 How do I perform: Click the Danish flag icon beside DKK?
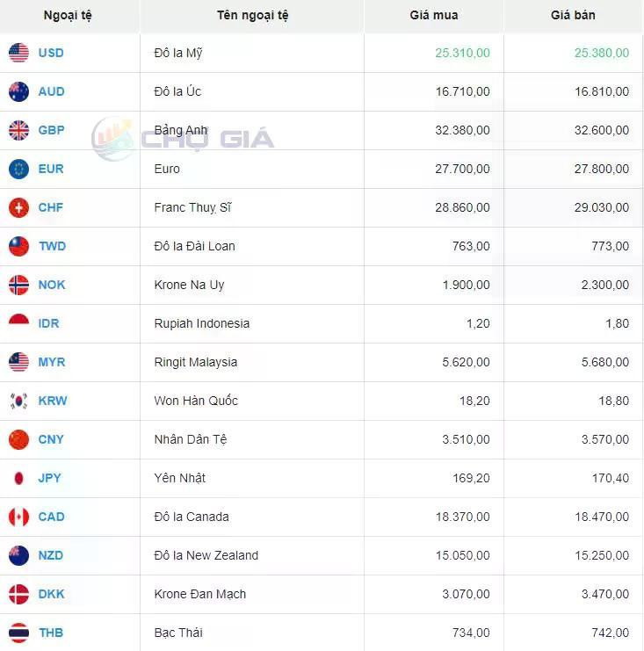(x=18, y=594)
